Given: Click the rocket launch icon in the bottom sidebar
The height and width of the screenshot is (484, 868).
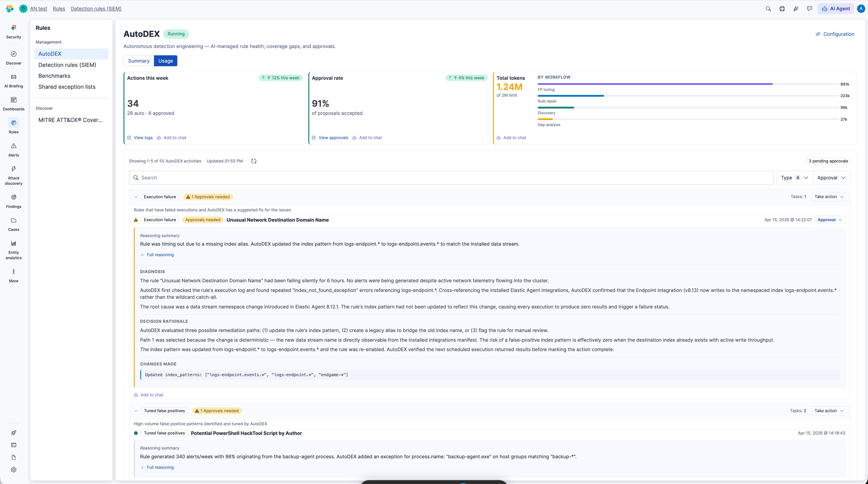Looking at the screenshot, I should coord(14,433).
